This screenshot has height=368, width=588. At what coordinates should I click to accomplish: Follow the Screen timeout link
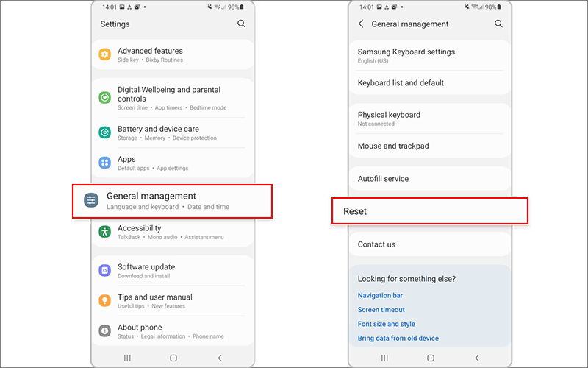pyautogui.click(x=381, y=310)
